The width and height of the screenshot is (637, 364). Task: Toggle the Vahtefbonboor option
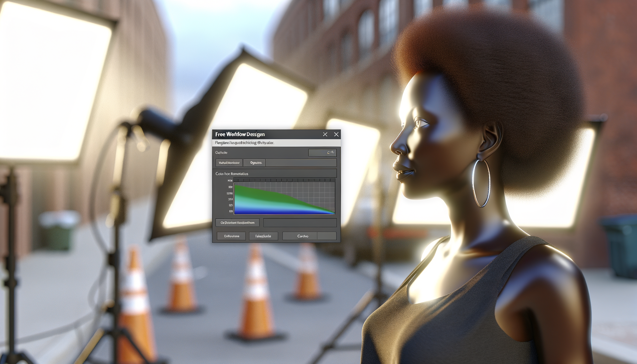coord(229,163)
